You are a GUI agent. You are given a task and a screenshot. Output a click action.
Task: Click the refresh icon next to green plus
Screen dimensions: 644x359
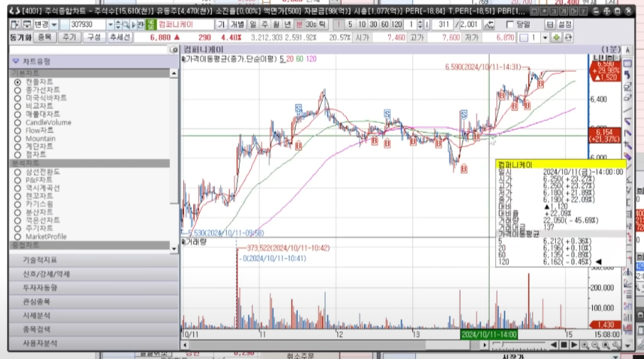[569, 38]
